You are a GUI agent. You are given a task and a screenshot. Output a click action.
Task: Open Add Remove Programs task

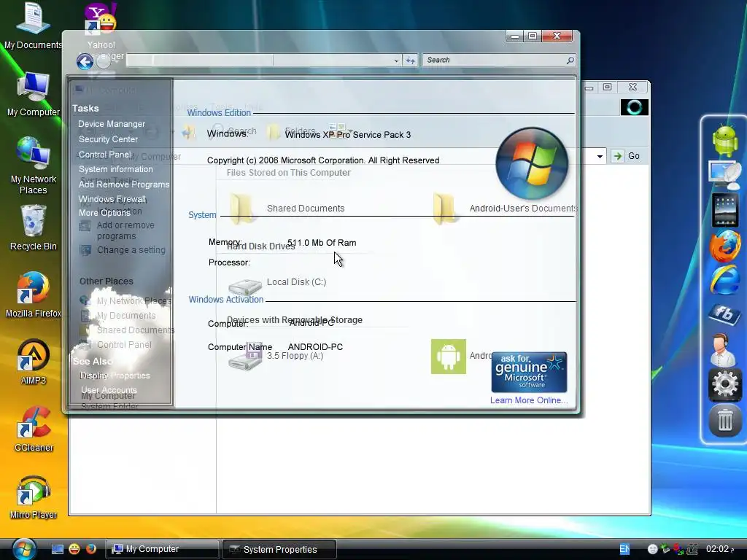[x=124, y=184]
